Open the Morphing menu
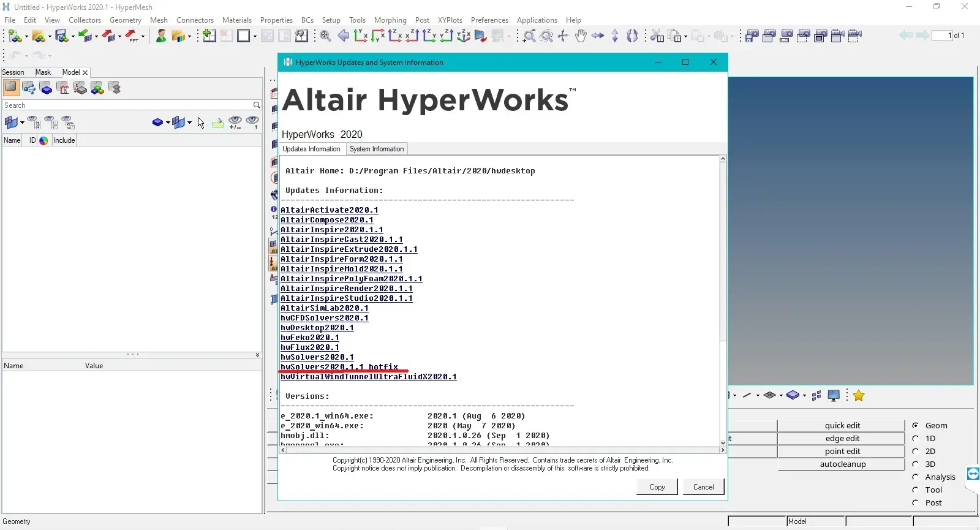980x530 pixels. (x=390, y=20)
